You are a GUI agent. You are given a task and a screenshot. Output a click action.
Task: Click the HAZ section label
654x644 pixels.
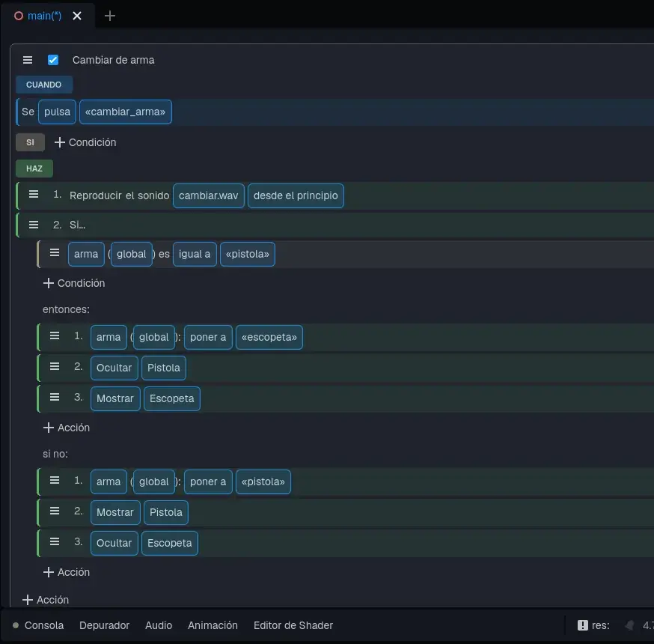tap(34, 168)
